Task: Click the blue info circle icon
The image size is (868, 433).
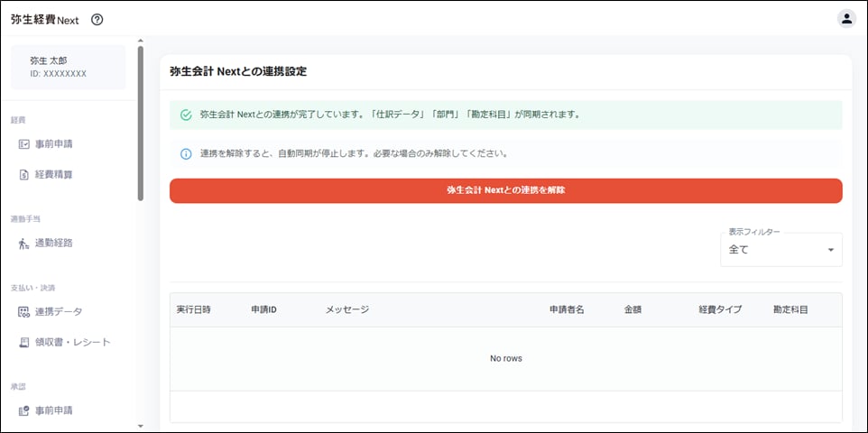Action: (186, 154)
